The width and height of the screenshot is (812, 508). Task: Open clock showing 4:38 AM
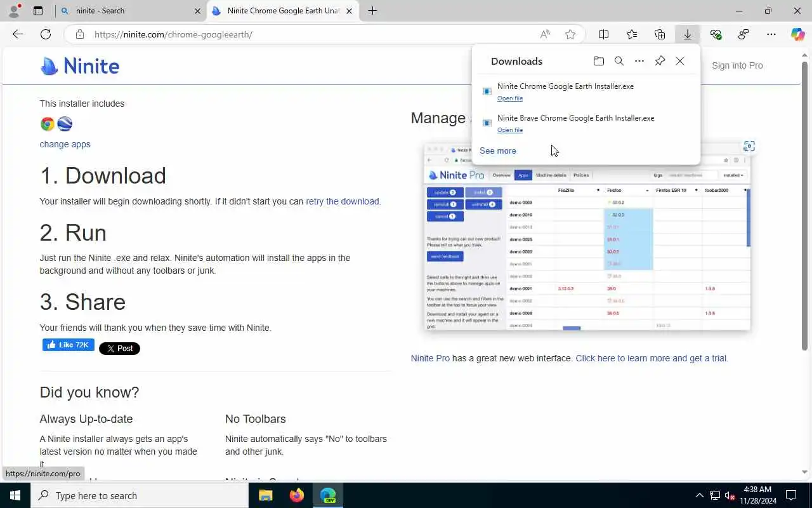click(x=757, y=495)
